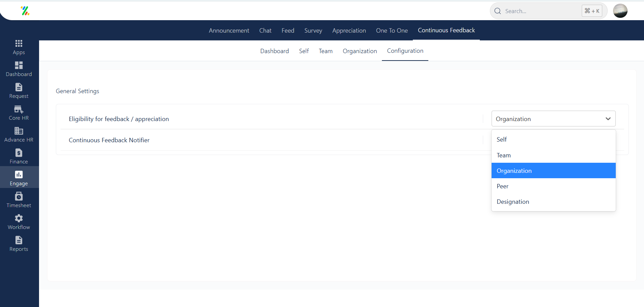The width and height of the screenshot is (644, 307).
Task: Click the colorful app logo
Action: pos(25,11)
